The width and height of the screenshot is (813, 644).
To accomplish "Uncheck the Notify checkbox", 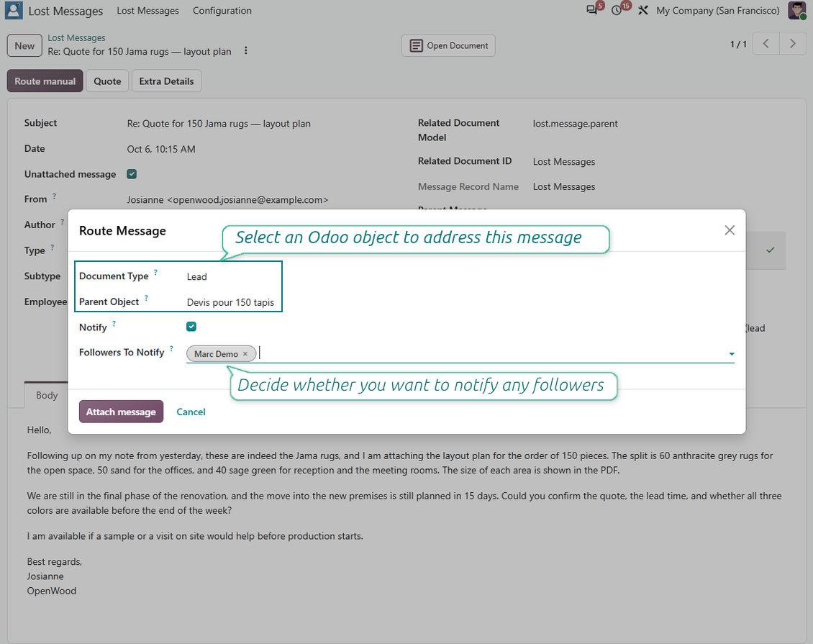I will point(191,327).
